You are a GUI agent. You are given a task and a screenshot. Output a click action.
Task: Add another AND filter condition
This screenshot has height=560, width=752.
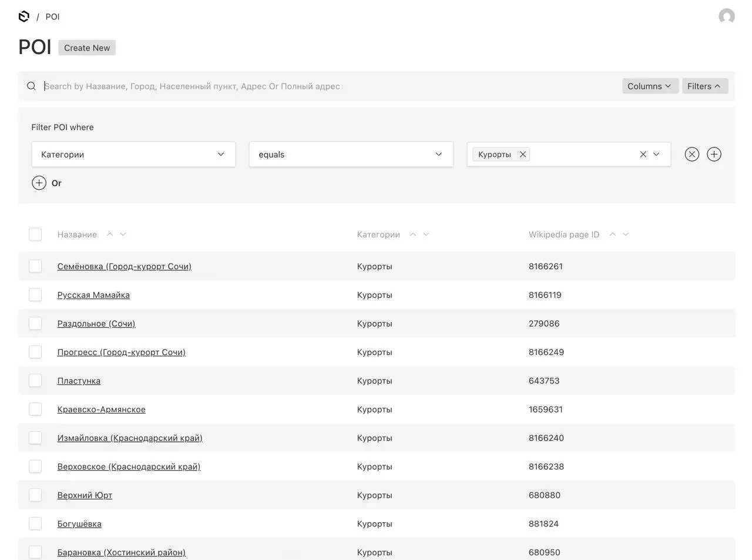click(x=714, y=155)
